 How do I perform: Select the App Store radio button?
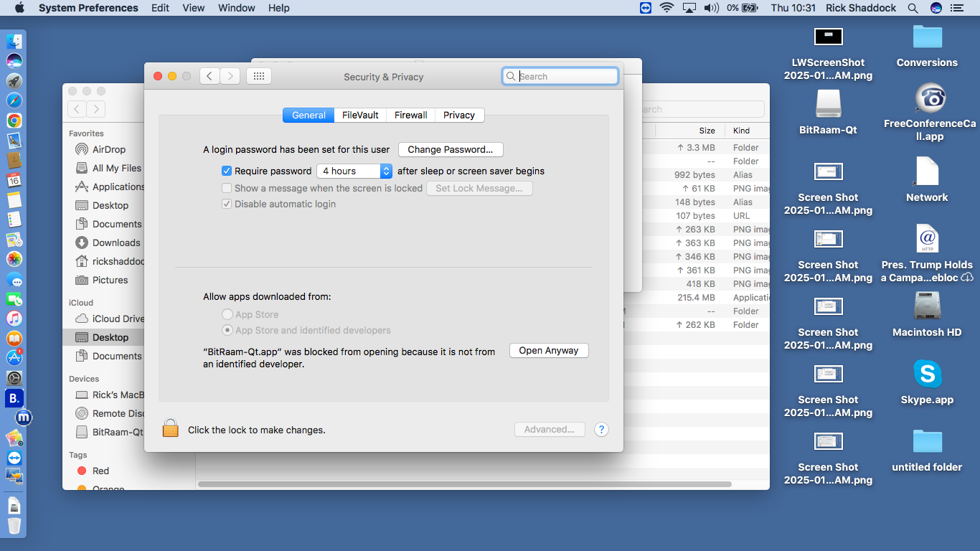pyautogui.click(x=227, y=314)
